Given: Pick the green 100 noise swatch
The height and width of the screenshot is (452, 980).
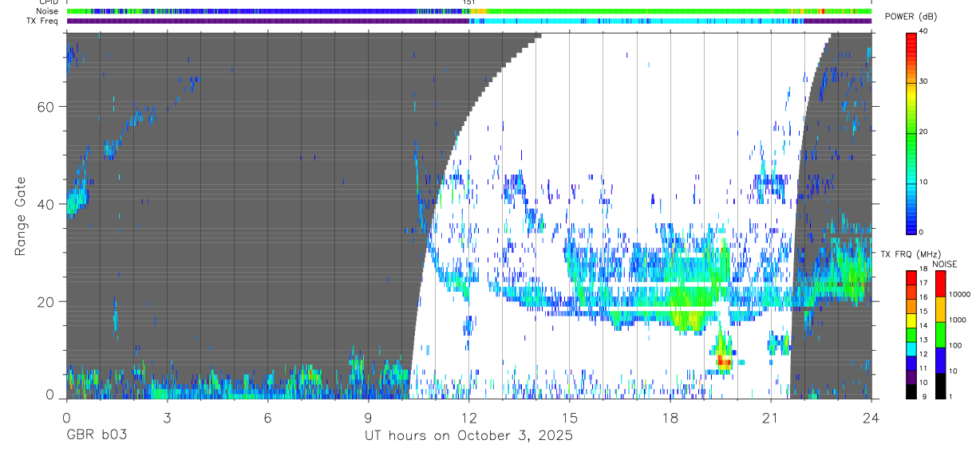Looking at the screenshot, I should [x=940, y=335].
